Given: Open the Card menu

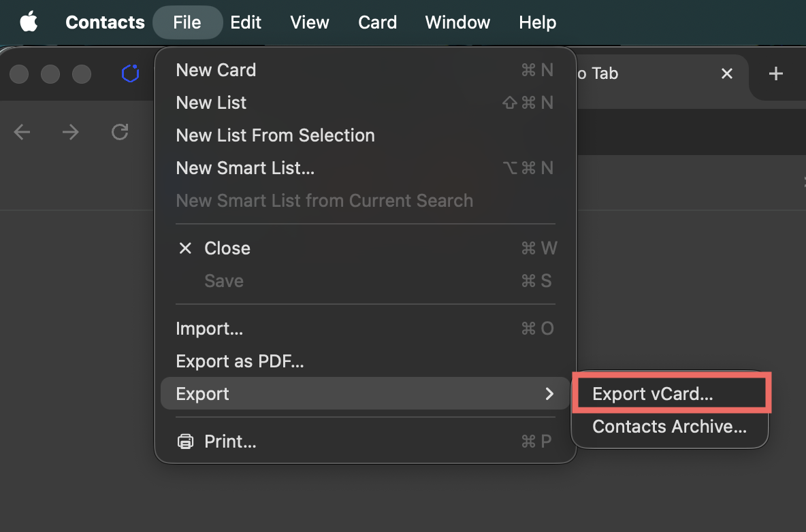Looking at the screenshot, I should pos(377,22).
